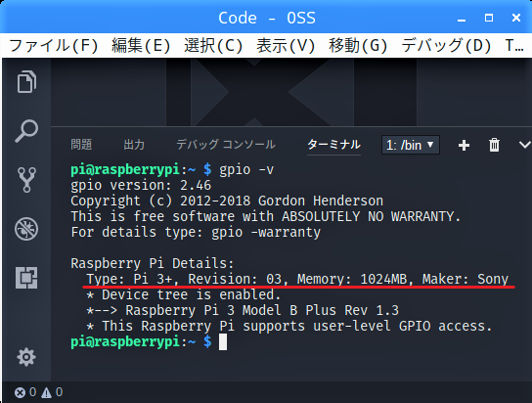Viewport: 532px width, 403px height.
Task: Switch to the 出力 tab
Action: (134, 145)
